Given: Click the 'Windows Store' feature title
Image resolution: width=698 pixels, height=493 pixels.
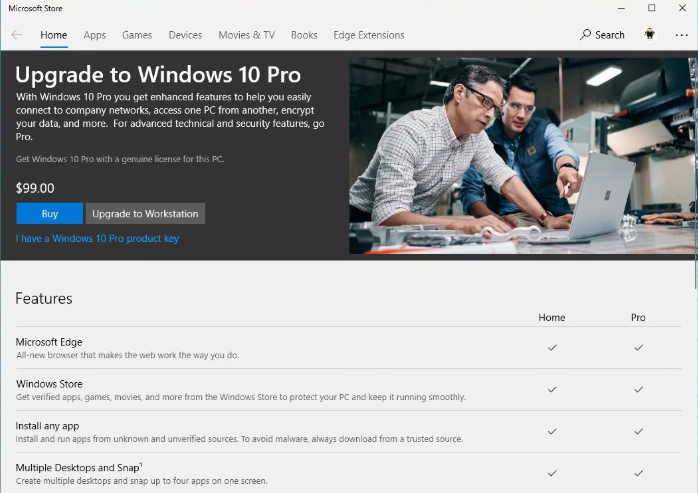Looking at the screenshot, I should (49, 384).
